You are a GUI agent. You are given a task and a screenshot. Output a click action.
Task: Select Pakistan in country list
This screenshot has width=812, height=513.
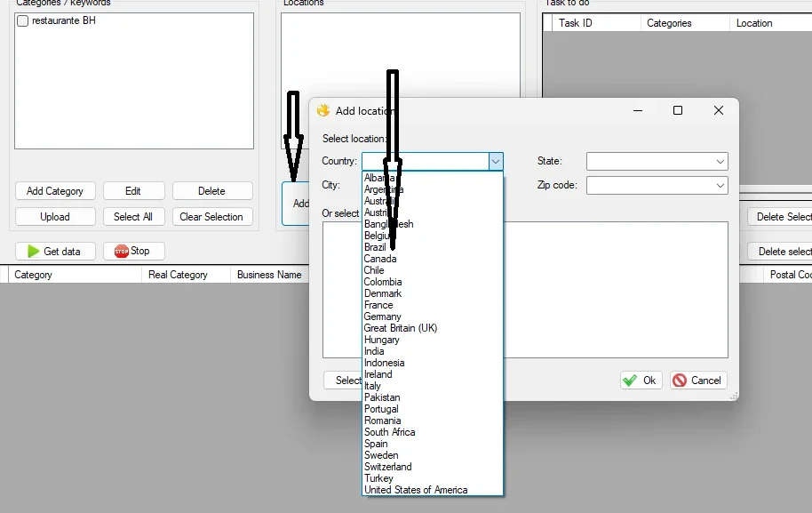433,397
